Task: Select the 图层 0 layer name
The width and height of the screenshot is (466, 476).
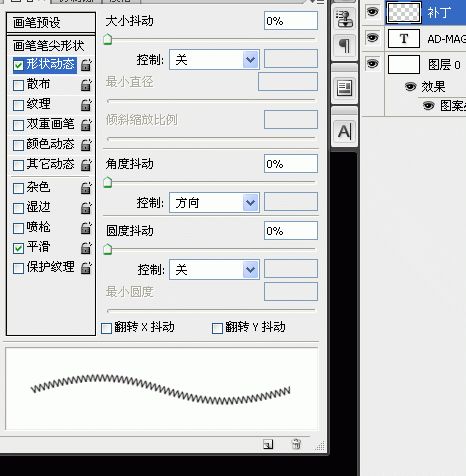Action: [444, 65]
